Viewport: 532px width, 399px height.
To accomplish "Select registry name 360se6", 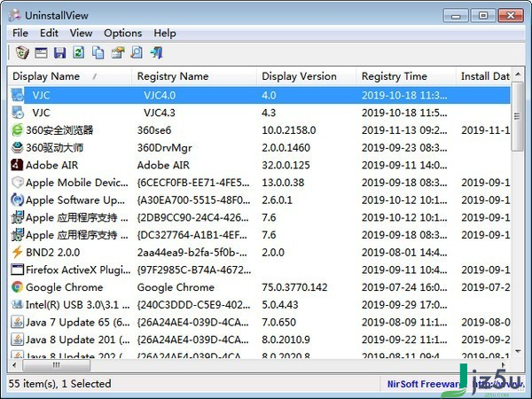I will (154, 130).
